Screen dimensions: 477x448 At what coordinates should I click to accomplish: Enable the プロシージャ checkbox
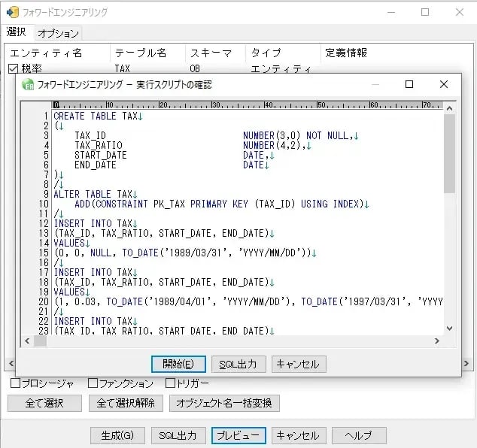(x=15, y=383)
